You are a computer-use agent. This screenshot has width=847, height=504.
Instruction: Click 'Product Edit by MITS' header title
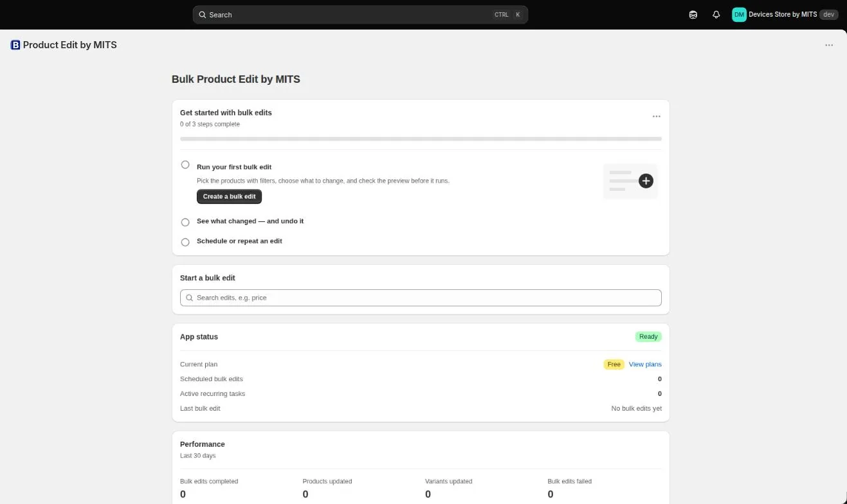click(x=69, y=45)
